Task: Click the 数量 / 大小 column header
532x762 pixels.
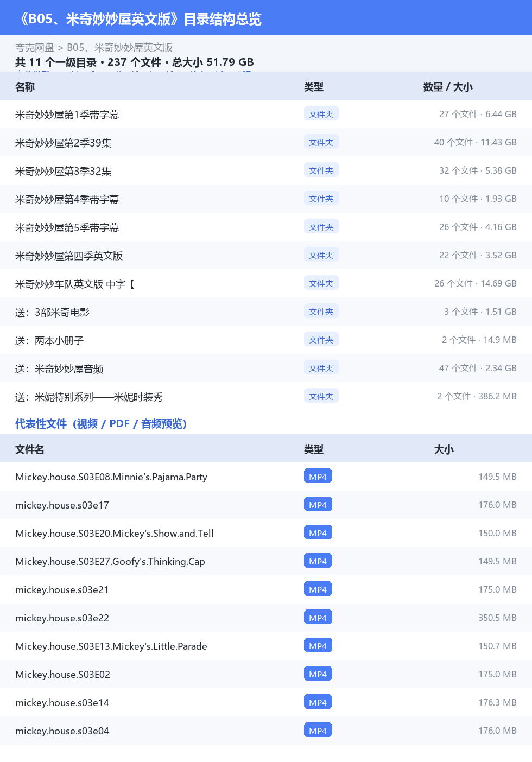Action: click(x=448, y=87)
